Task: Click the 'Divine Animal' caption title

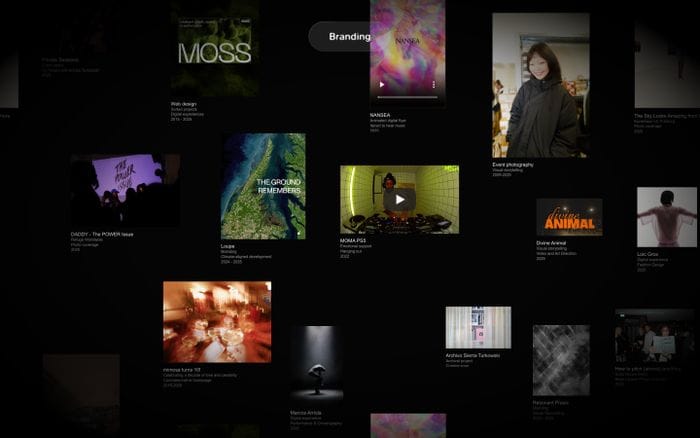Action: point(551,243)
